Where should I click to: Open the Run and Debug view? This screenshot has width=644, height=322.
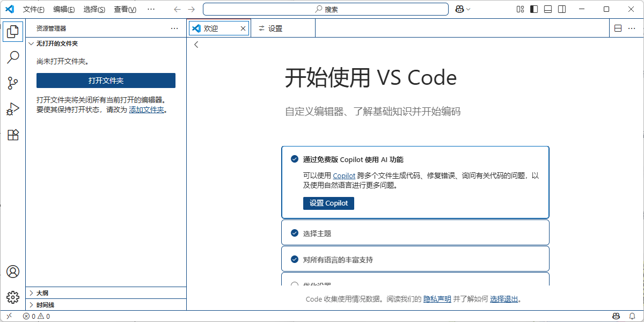[13, 109]
